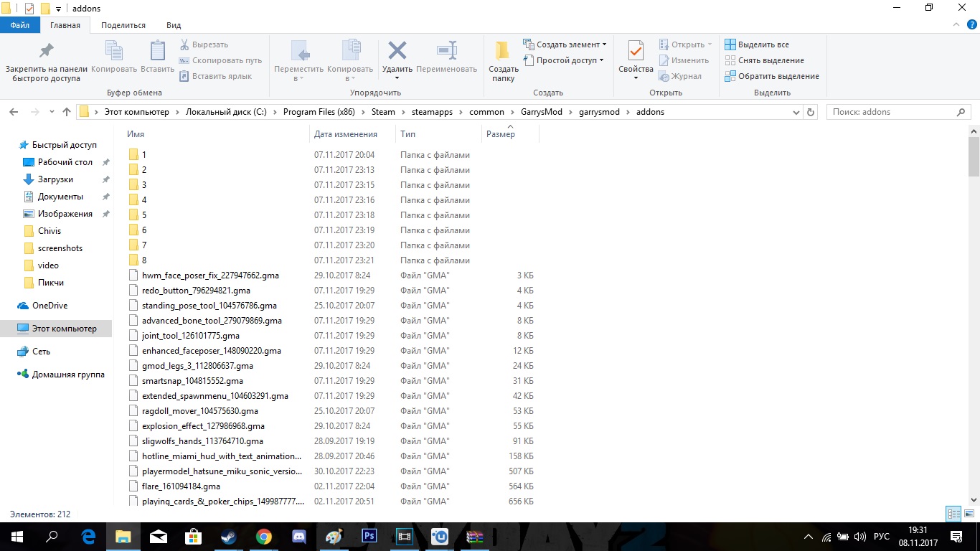Click the search magnifier in addons search
Screen dimensions: 980x551
click(x=961, y=112)
